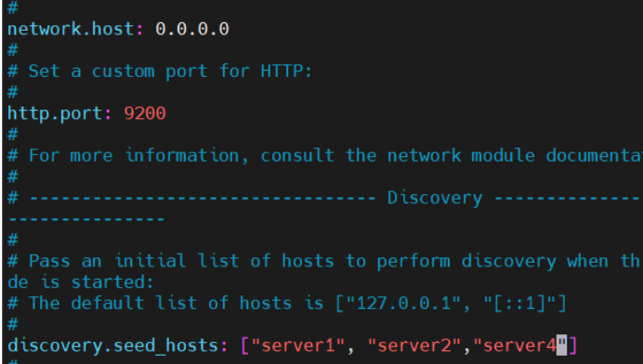Click the 'The default list of hosts' comment
Screen dimensions: 643x364
287,304
